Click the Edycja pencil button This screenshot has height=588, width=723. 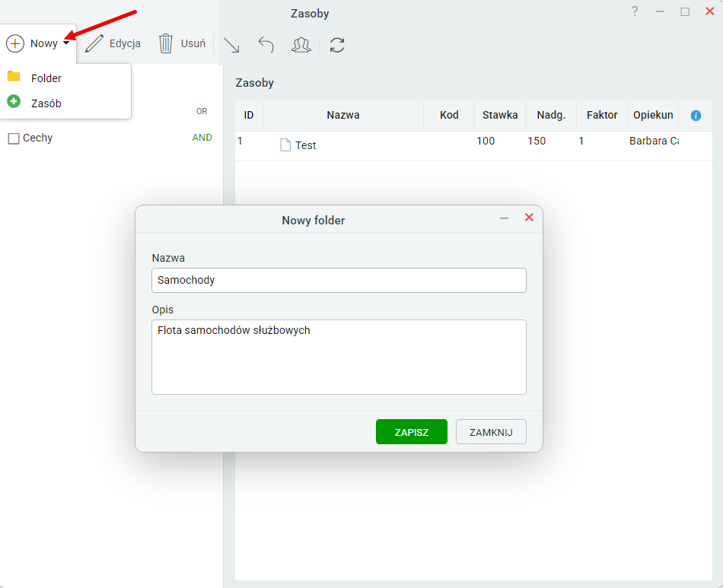(x=113, y=44)
